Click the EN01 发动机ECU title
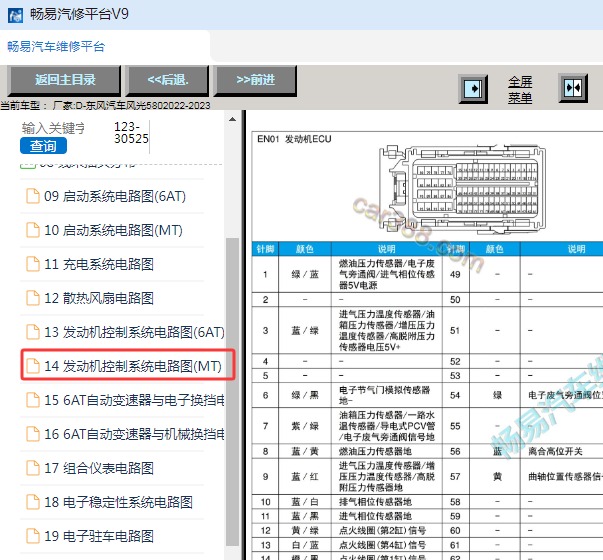The image size is (603, 560). [294, 139]
